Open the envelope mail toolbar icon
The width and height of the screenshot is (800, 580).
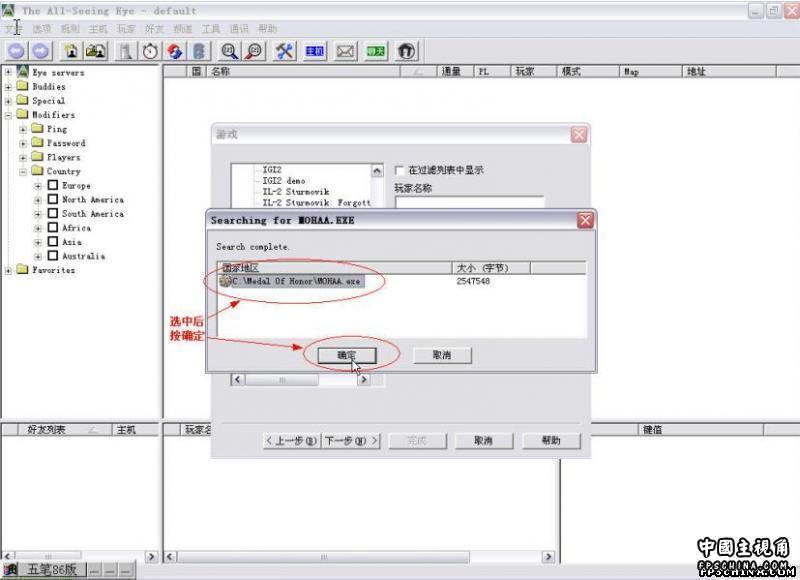(345, 51)
